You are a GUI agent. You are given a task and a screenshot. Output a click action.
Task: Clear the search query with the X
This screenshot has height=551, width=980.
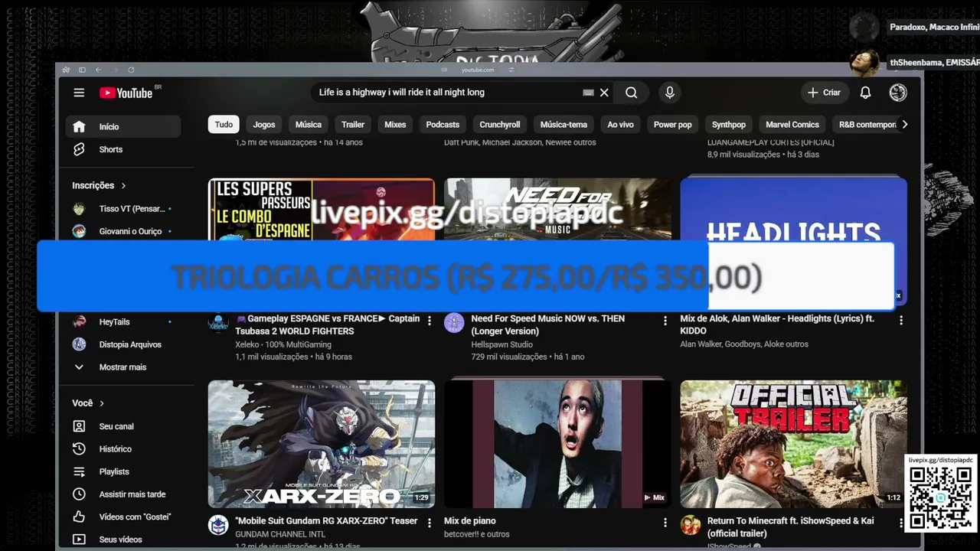click(604, 93)
